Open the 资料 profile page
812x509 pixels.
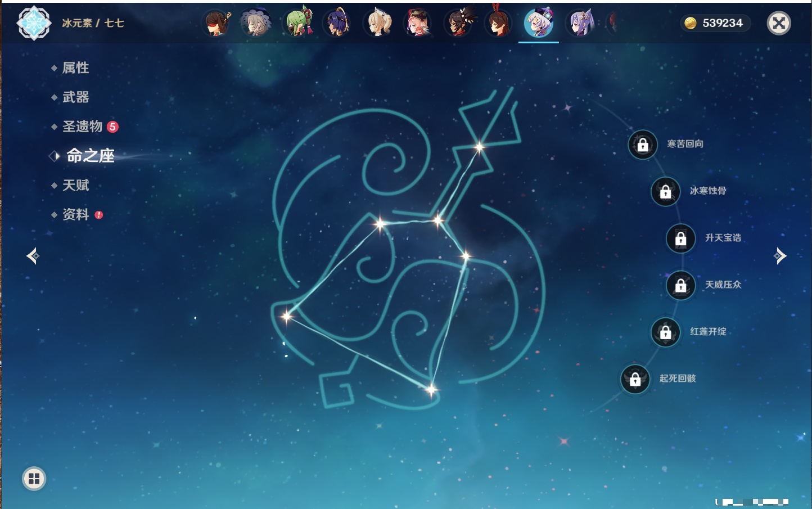[75, 214]
